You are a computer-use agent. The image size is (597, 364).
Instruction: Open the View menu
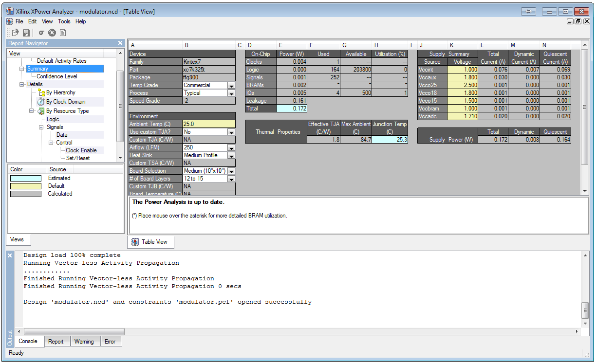(x=47, y=21)
